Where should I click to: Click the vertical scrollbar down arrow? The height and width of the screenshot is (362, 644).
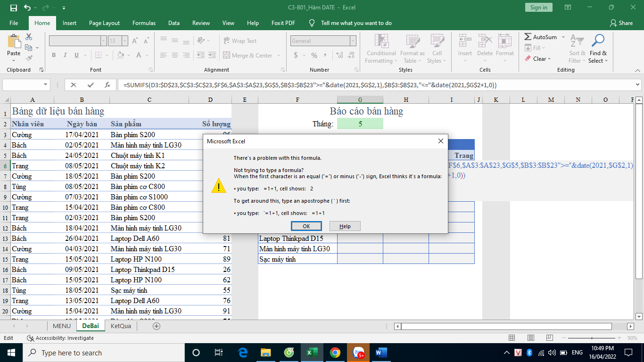639,316
